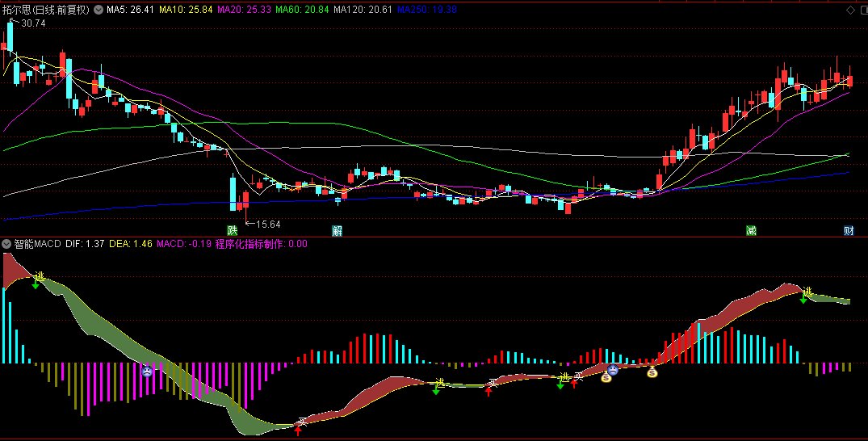Viewport: 868px width, 441px height.
Task: Expand the arrow left of 智能MACD
Action: click(6, 244)
